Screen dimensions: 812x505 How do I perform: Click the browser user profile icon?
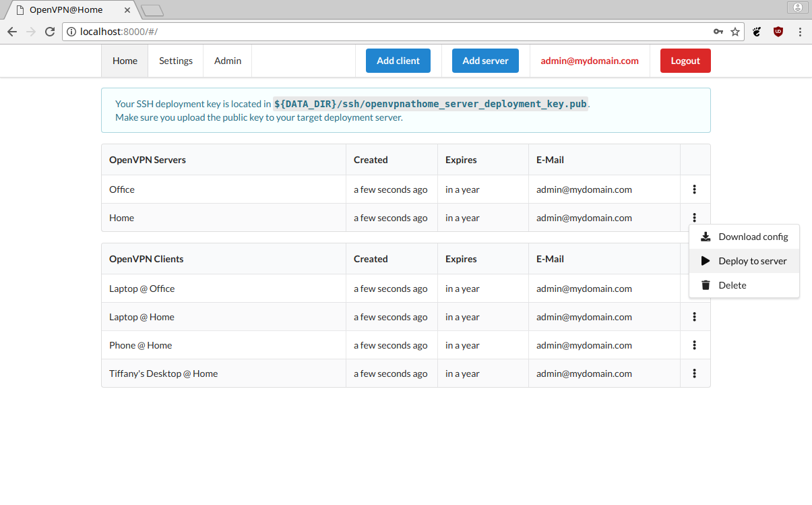pos(797,7)
